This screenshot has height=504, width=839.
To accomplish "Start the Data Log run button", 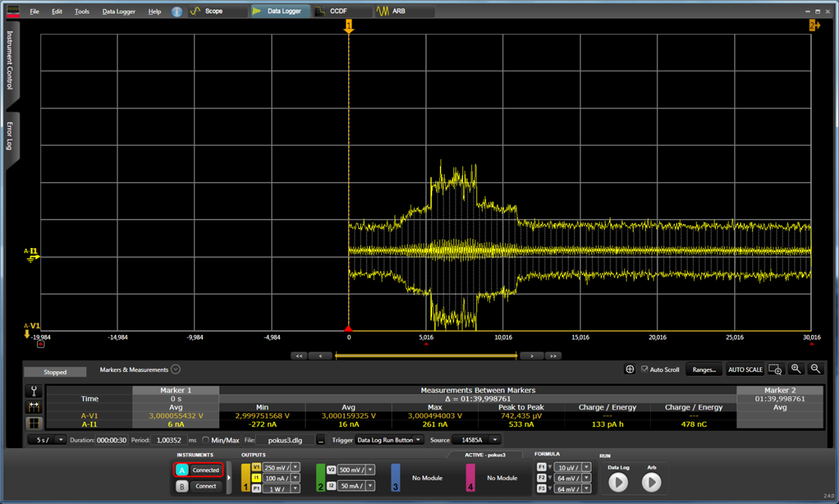I will 618,482.
